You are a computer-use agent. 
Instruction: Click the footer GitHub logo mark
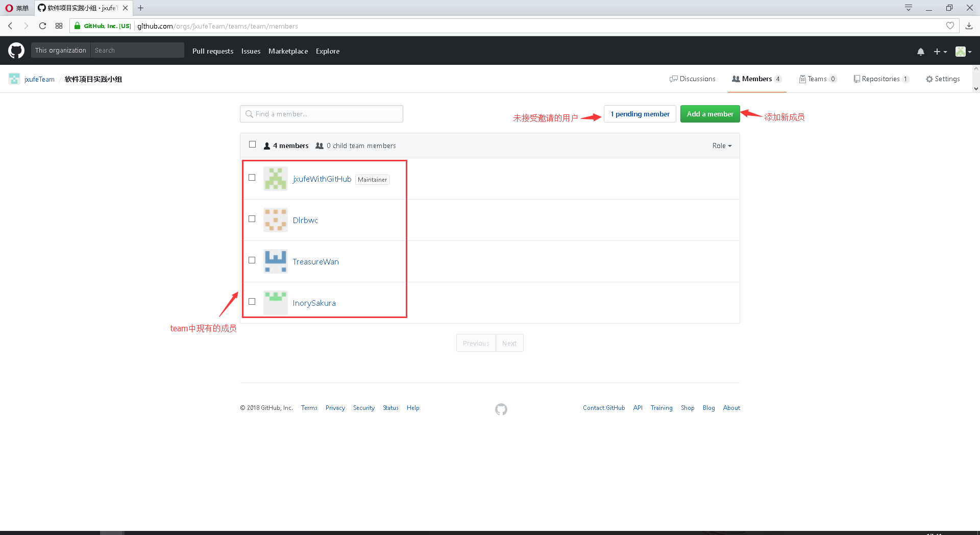501,409
